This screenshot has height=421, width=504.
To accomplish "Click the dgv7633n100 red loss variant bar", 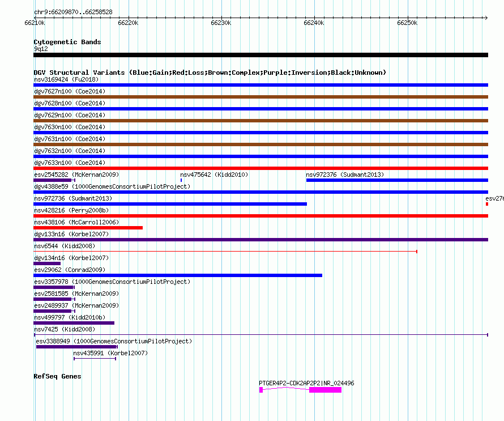I will coord(260,168).
